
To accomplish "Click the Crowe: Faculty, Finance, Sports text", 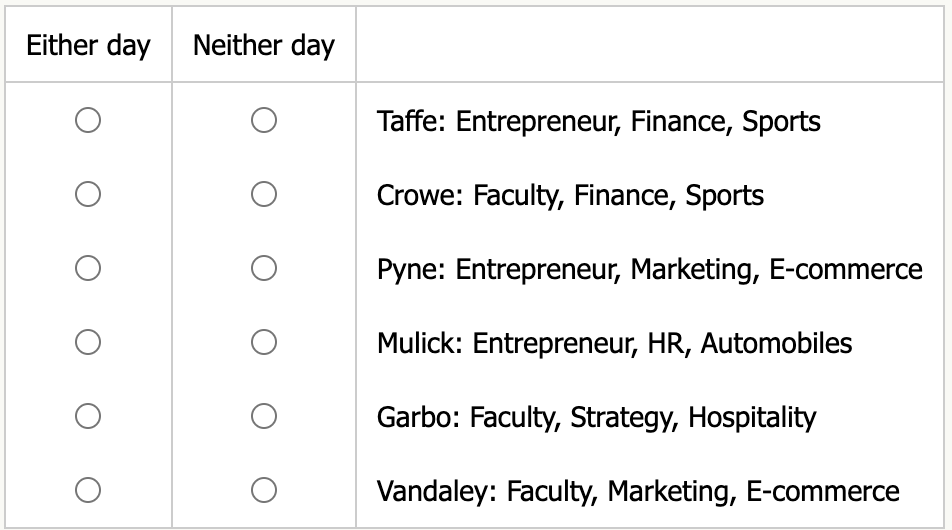I will tap(570, 196).
